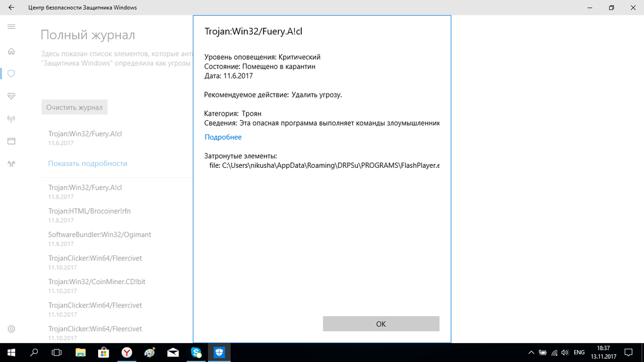Switch ENG input language indicator

pos(579,353)
